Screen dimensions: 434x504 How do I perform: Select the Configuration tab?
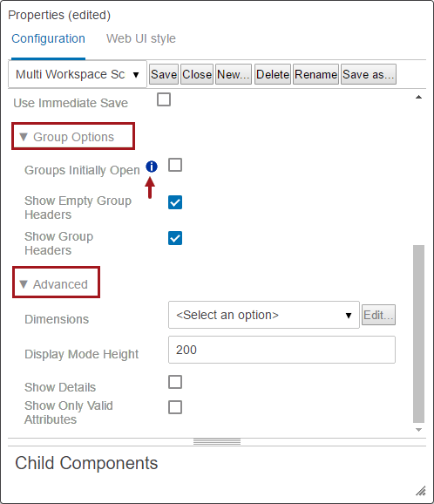pos(48,38)
